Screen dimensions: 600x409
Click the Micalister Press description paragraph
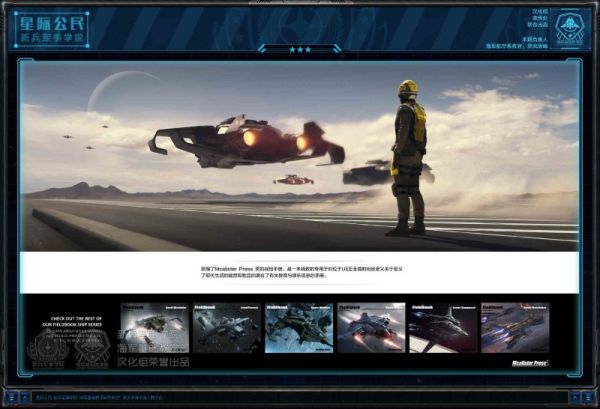tap(299, 272)
